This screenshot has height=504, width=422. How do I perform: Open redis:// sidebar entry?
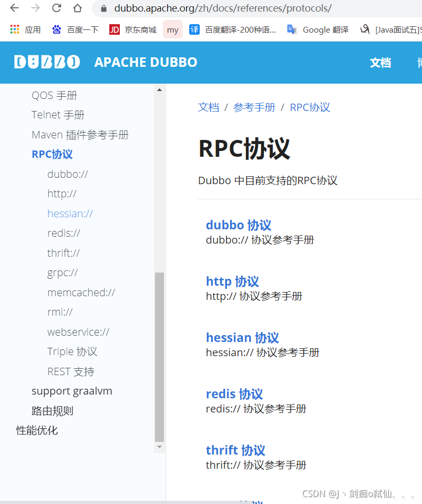pos(64,233)
